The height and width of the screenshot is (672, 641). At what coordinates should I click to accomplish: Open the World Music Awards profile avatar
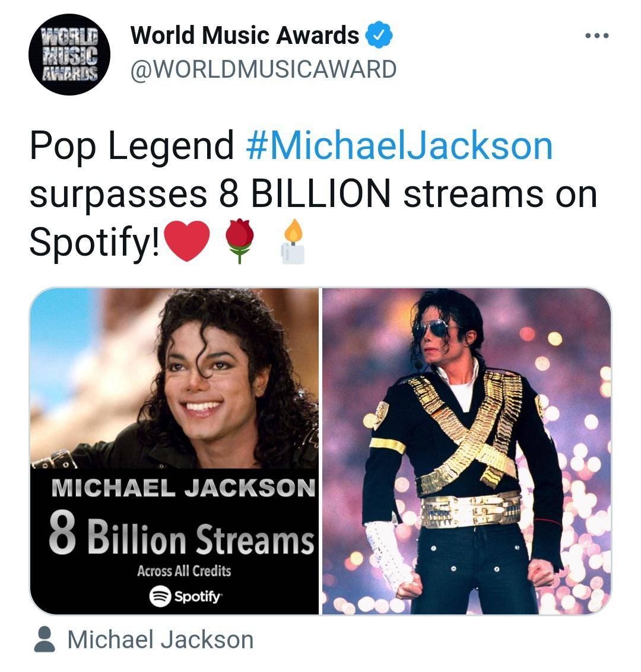point(69,55)
